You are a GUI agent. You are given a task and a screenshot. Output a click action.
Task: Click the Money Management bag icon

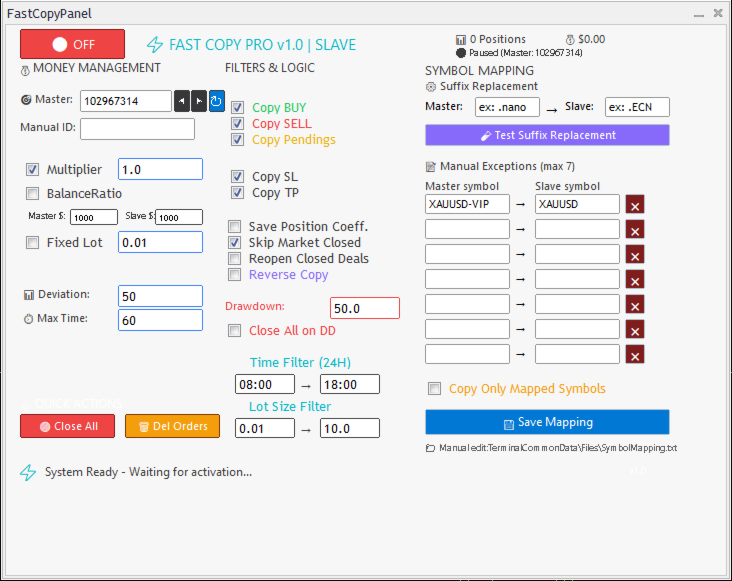pos(25,71)
